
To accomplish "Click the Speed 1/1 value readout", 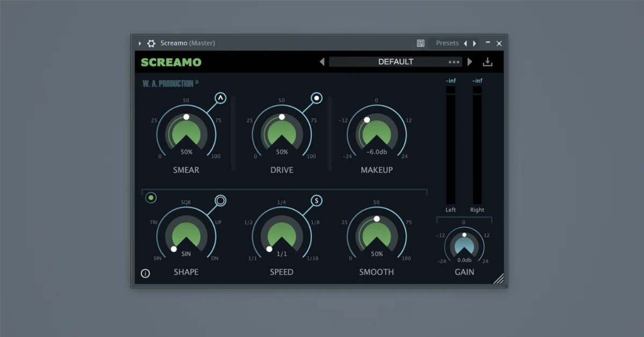I will [282, 254].
